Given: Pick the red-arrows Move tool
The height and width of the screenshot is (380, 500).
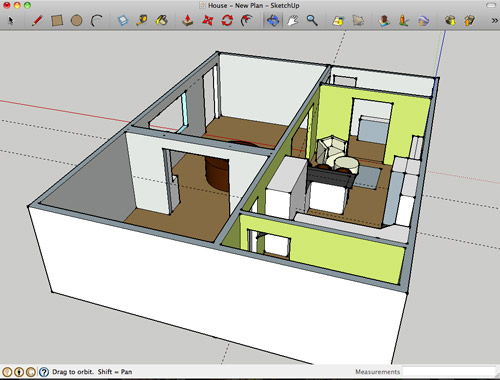Looking at the screenshot, I should [x=207, y=21].
